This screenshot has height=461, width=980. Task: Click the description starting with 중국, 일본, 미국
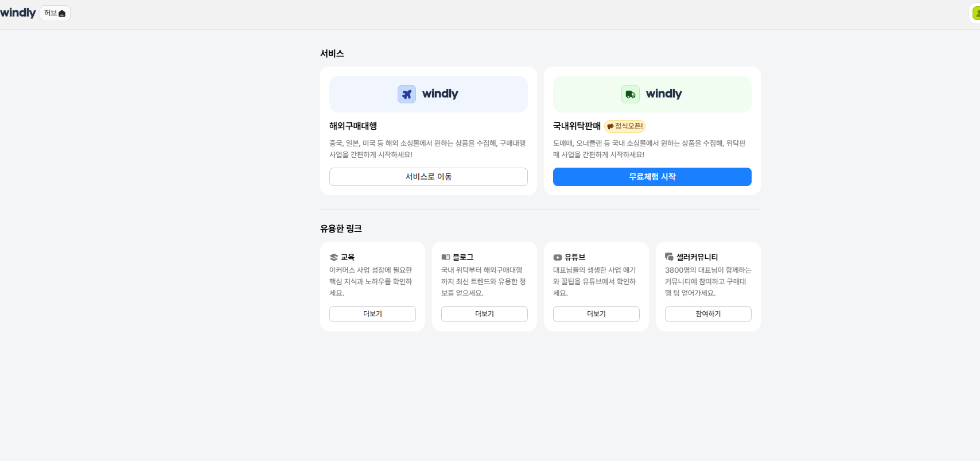coord(427,149)
